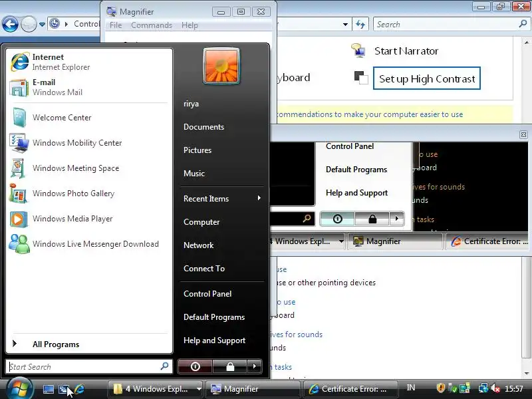This screenshot has height=399, width=532.
Task: Open shutdown options arrow in Start menu
Action: coord(255,366)
